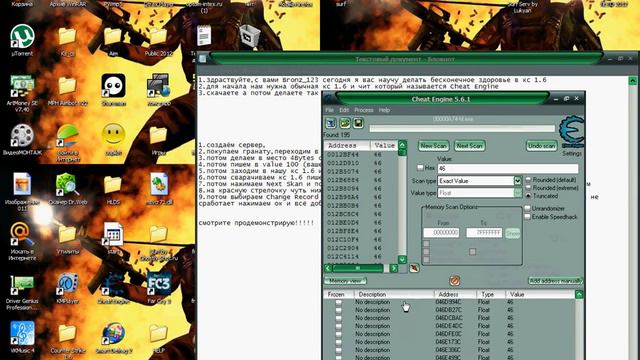The image size is (640, 360).
Task: Freeze the address 046D994C row
Action: tap(338, 302)
